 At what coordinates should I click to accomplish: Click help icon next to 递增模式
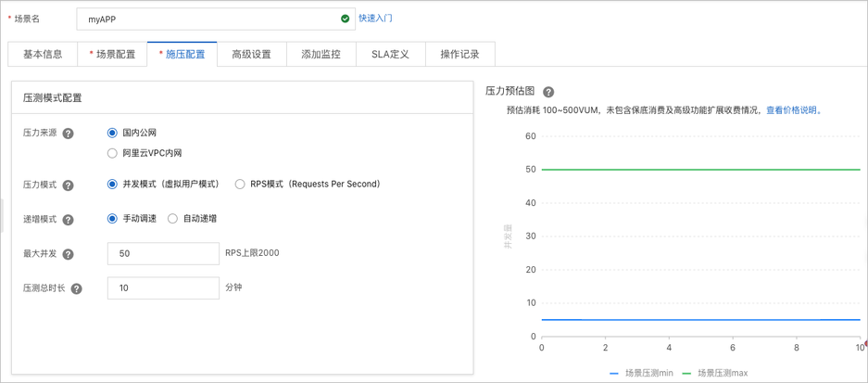coord(69,220)
